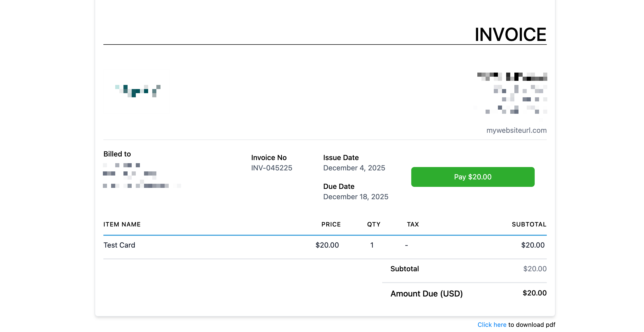Image resolution: width=644 pixels, height=332 pixels.
Task: Click the green Pay $20.00 button
Action: (473, 177)
